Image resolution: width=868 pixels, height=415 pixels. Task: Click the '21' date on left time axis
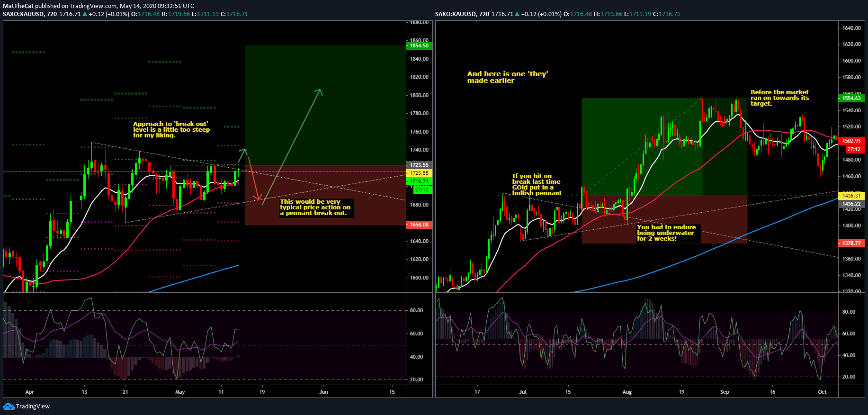(x=125, y=392)
